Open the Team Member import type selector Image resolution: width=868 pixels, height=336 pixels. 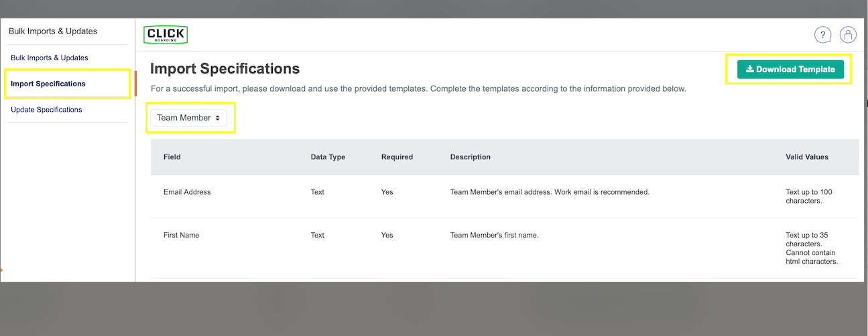tap(188, 118)
